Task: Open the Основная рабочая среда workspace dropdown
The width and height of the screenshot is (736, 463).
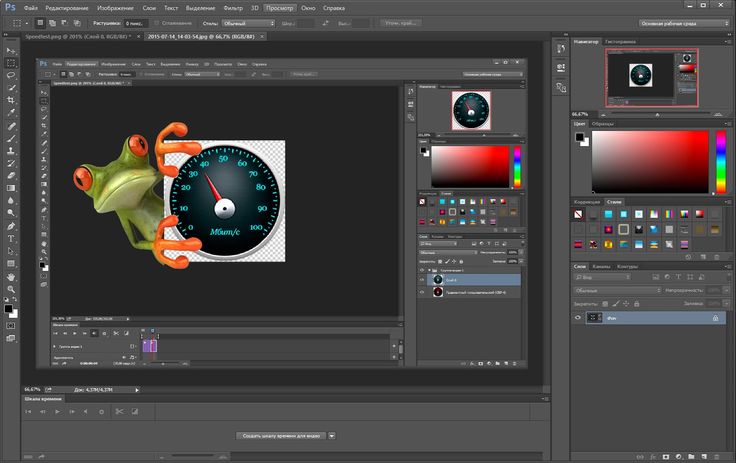Action: click(683, 23)
